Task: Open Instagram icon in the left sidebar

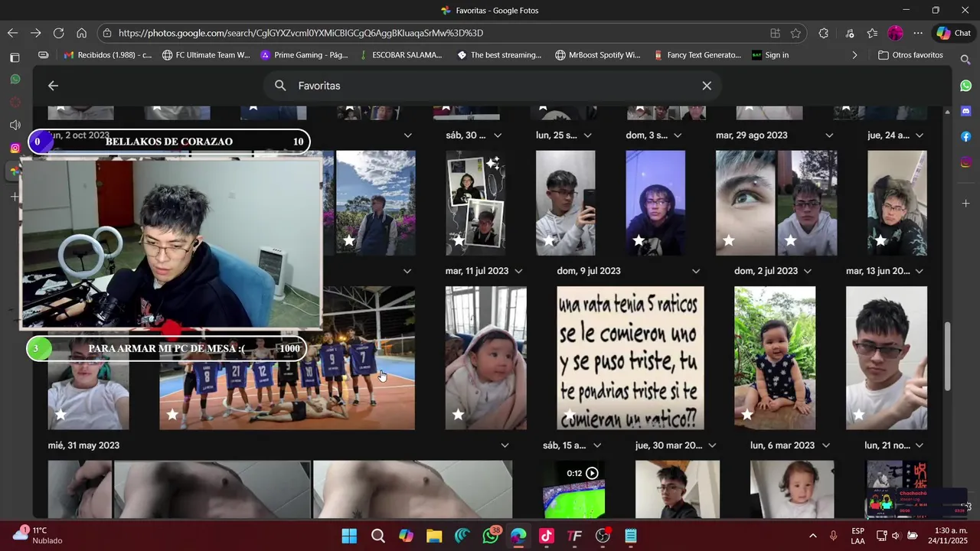Action: [x=15, y=148]
